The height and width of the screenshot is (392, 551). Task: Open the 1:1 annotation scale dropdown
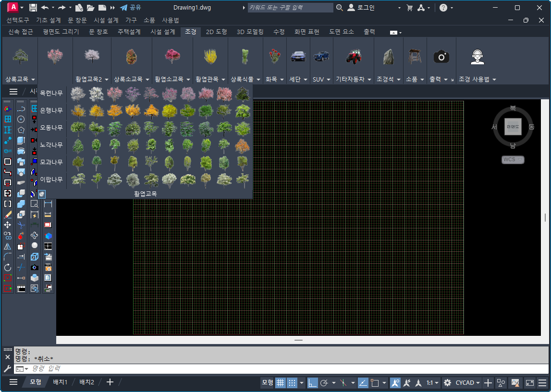tap(433, 383)
